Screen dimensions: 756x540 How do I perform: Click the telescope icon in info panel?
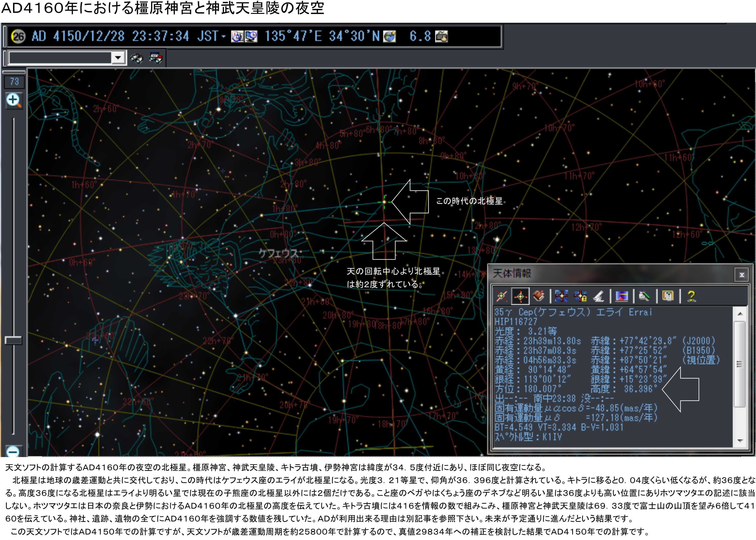tap(599, 296)
